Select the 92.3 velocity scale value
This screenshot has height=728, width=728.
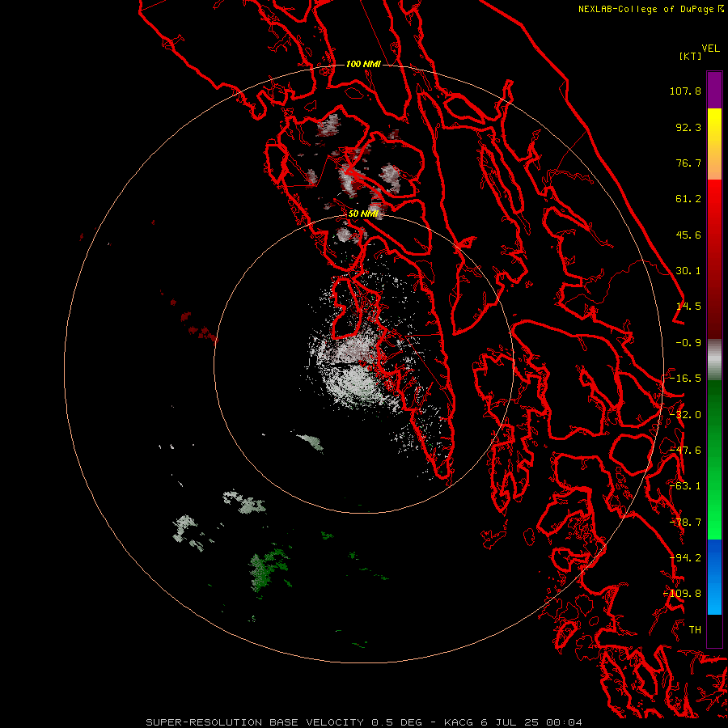[688, 127]
